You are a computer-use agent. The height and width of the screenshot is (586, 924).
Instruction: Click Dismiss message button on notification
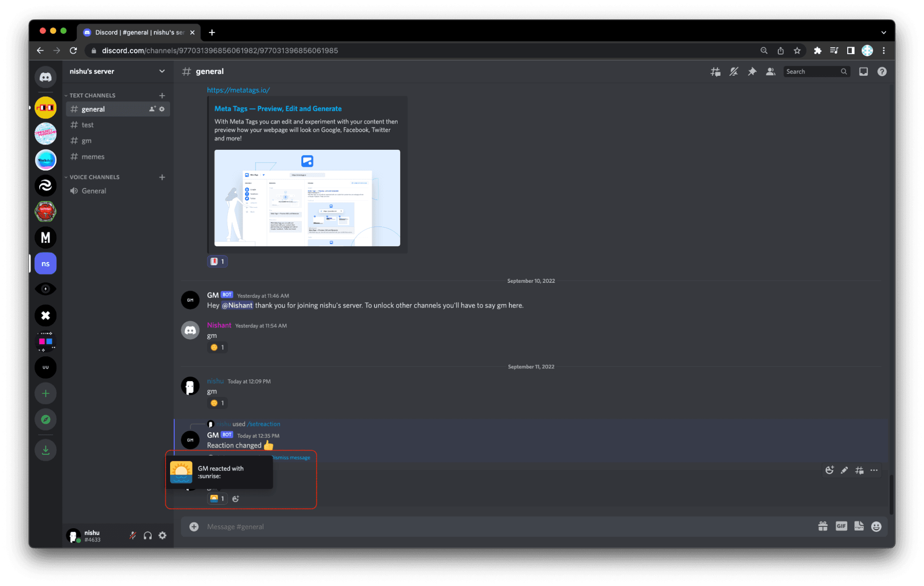(x=290, y=458)
